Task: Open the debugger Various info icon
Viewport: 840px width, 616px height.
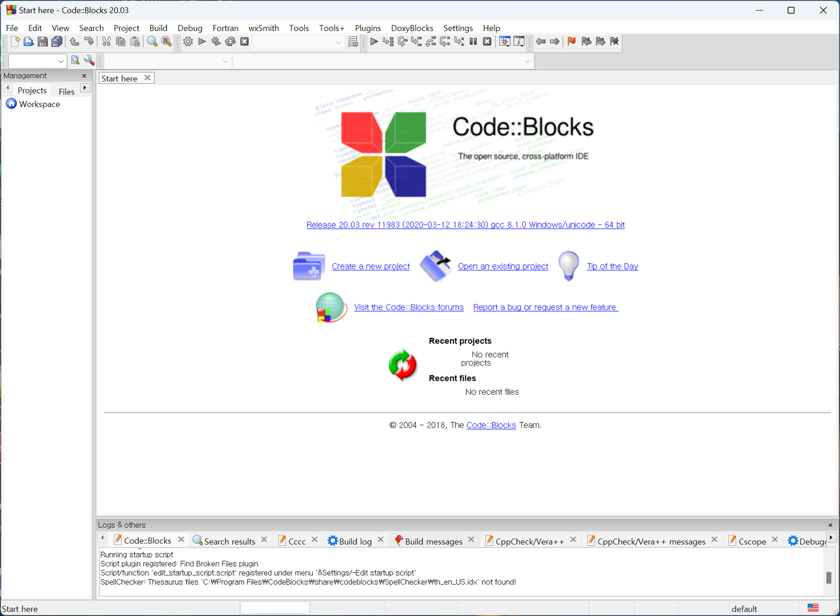Action: pyautogui.click(x=519, y=41)
